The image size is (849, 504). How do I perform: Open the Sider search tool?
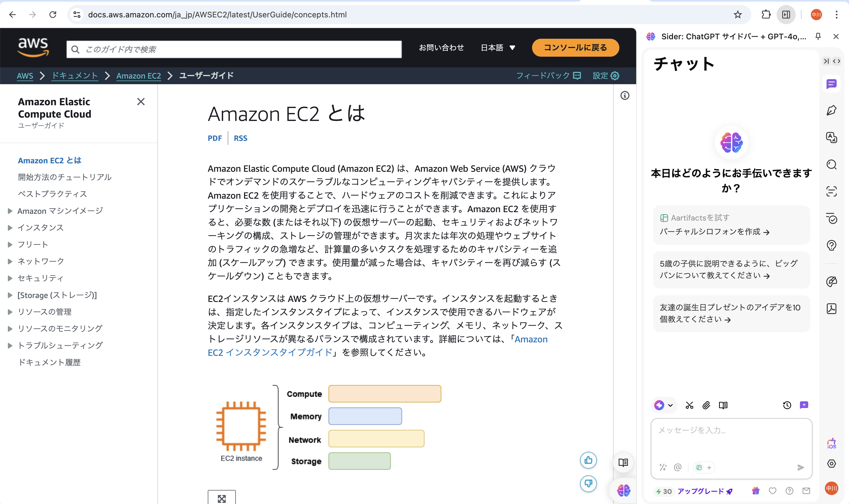(x=831, y=165)
